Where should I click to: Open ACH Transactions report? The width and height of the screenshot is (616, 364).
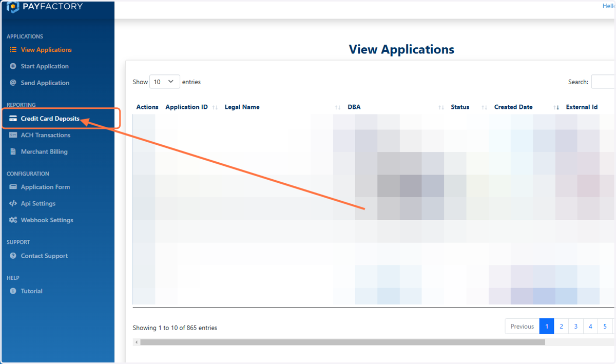coord(46,135)
